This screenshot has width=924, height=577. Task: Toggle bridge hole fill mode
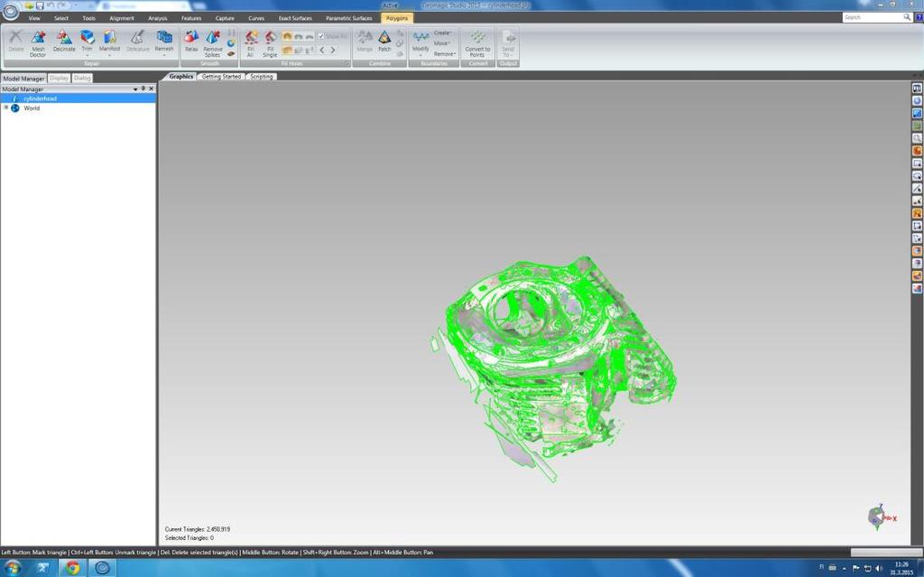pos(309,51)
